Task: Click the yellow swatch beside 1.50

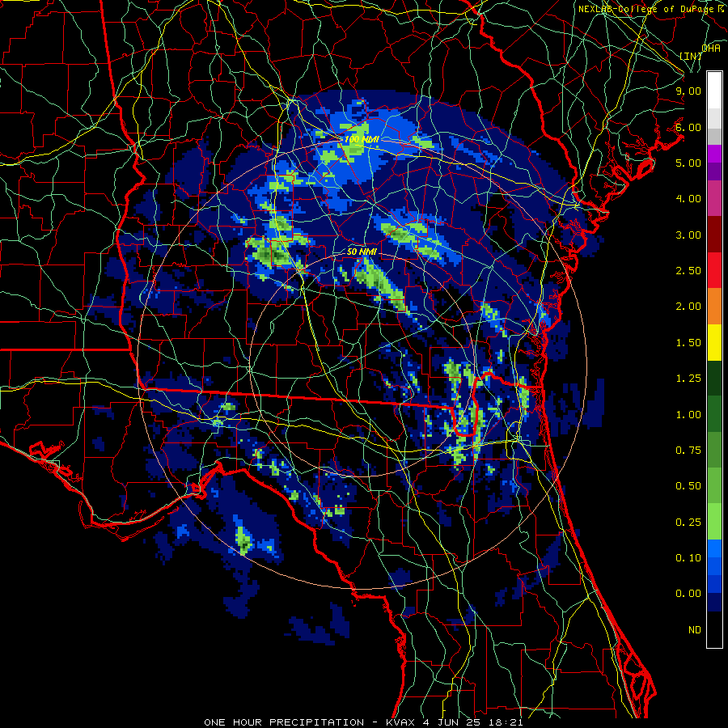Action: click(714, 342)
